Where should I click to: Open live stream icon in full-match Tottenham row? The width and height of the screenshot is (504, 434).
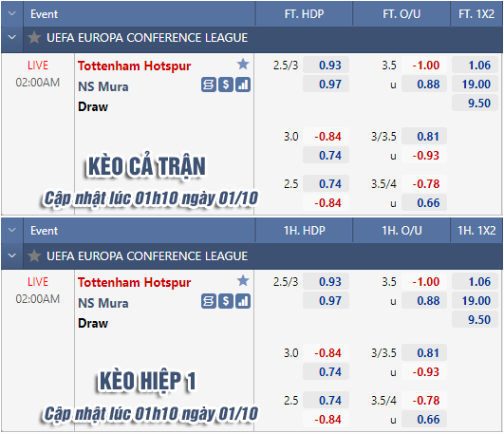coord(208,85)
